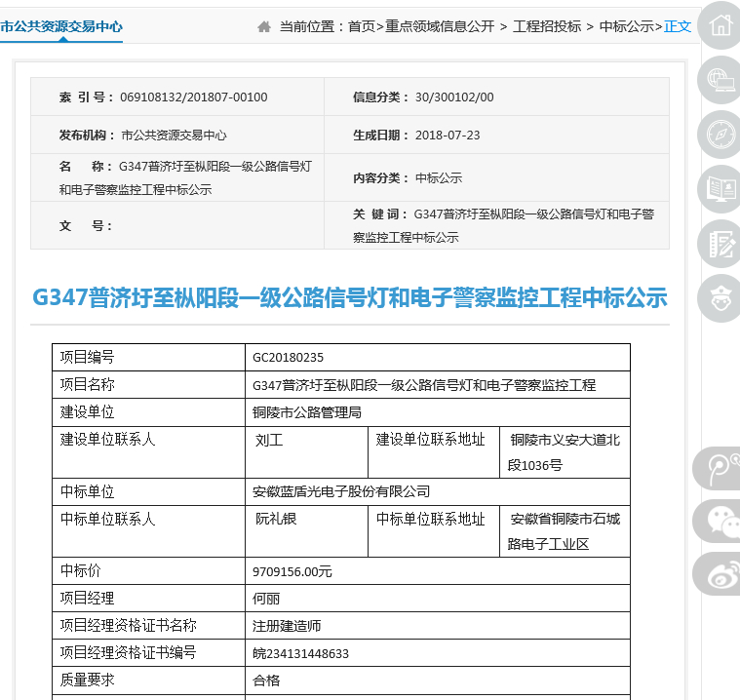Click generation date 2018-07-23

(448, 136)
